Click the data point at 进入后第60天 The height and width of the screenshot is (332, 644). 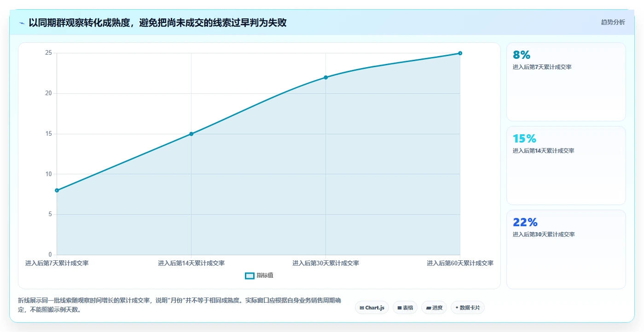coord(460,53)
